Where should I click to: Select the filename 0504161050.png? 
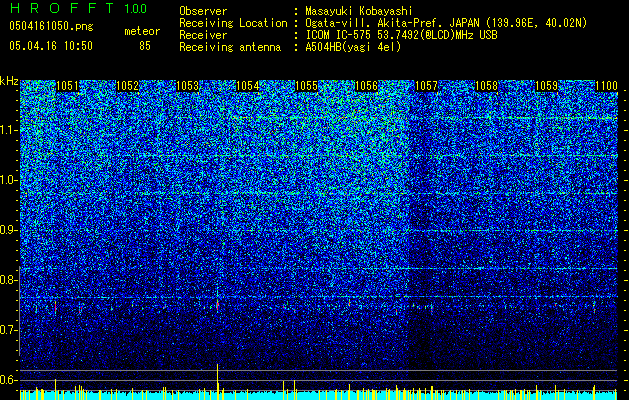[x=51, y=26]
